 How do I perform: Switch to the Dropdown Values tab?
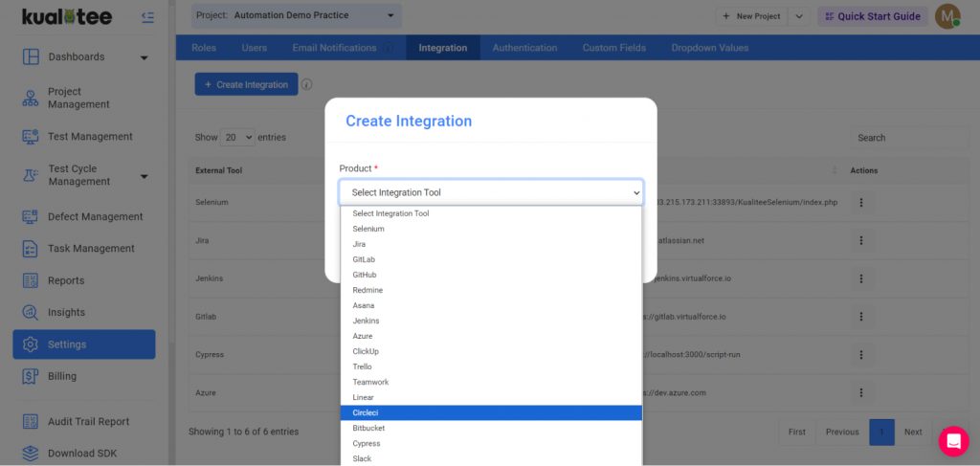(710, 48)
